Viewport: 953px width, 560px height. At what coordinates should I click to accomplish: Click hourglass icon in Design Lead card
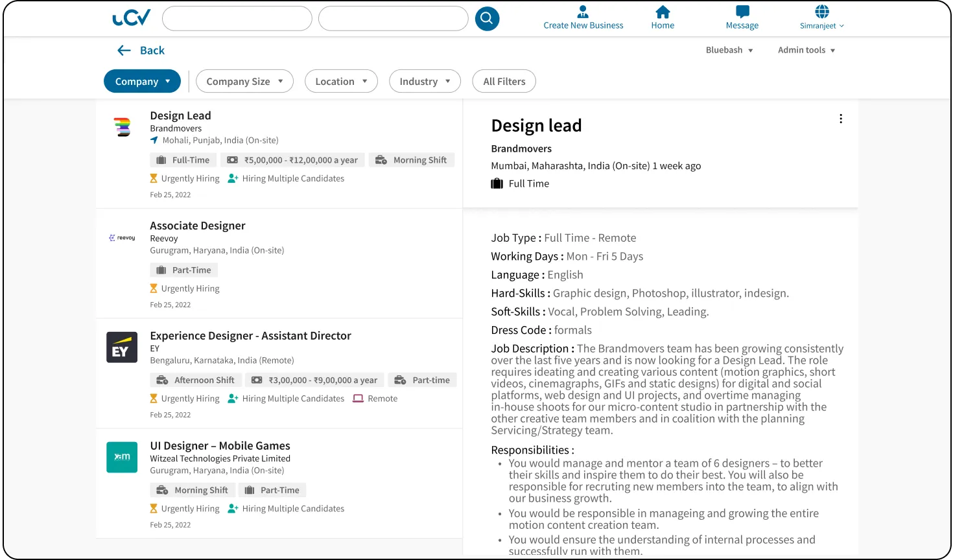(154, 178)
